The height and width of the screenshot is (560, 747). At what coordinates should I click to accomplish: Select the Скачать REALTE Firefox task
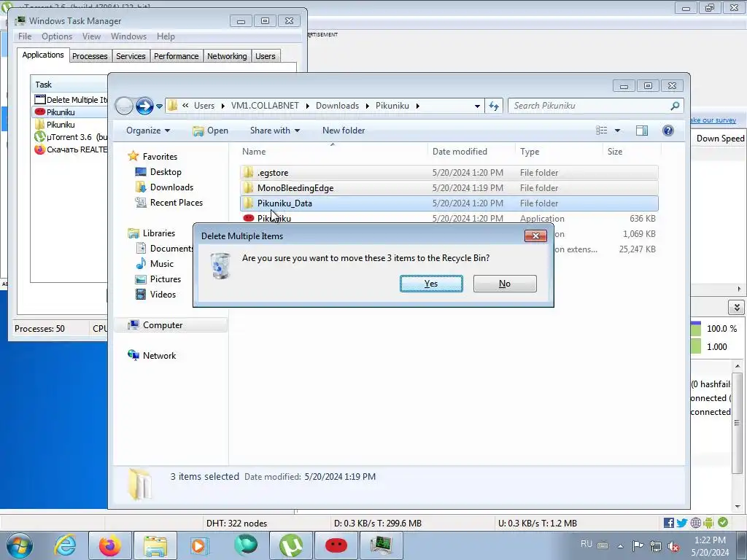point(71,149)
